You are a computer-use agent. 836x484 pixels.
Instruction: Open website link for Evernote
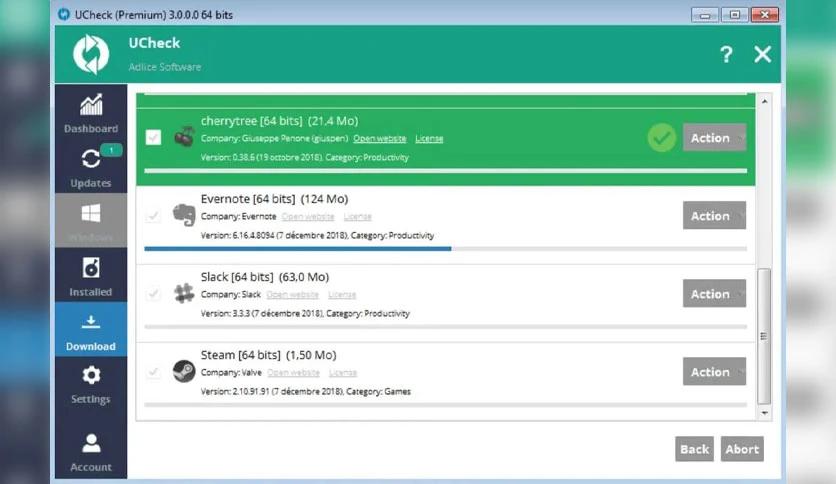point(308,216)
